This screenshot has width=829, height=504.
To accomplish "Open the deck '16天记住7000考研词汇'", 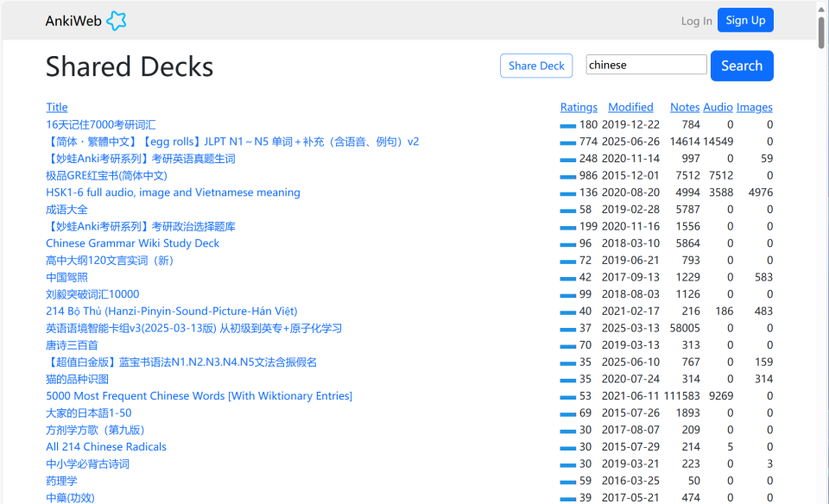I will [x=100, y=124].
